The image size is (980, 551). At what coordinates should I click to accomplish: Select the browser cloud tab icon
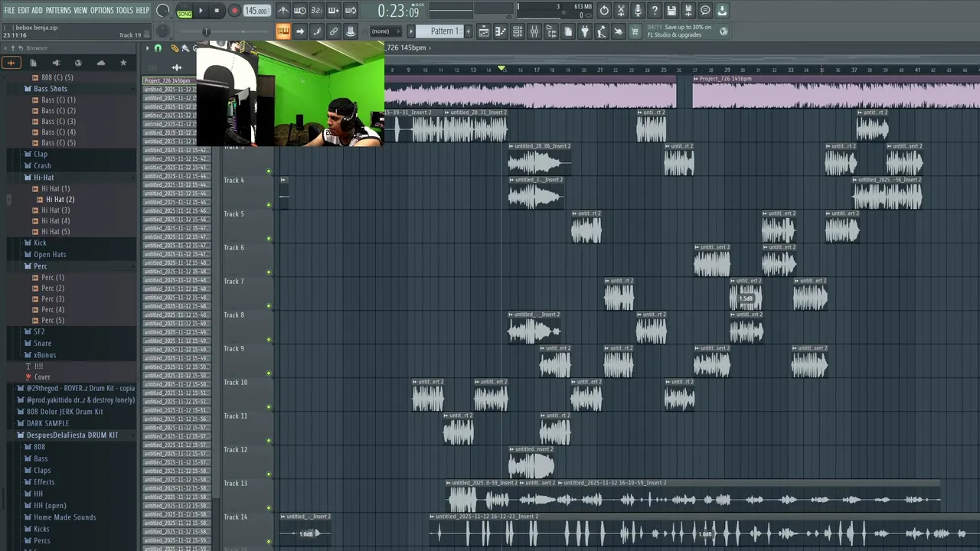100,63
